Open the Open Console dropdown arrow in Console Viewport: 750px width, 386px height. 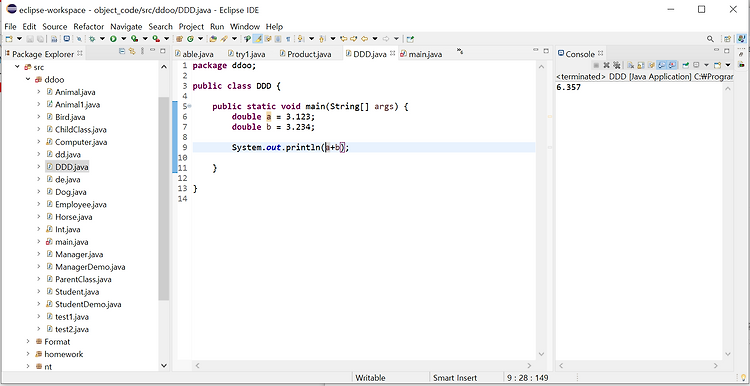coord(728,65)
